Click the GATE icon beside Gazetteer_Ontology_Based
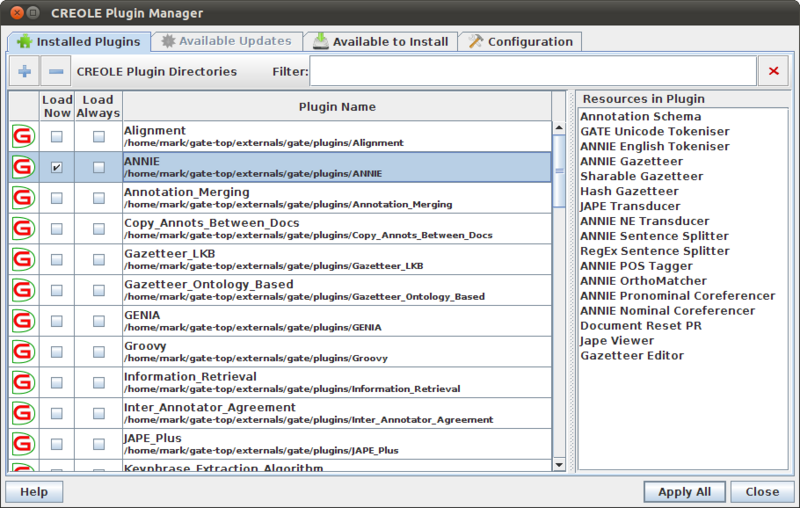 (23, 290)
